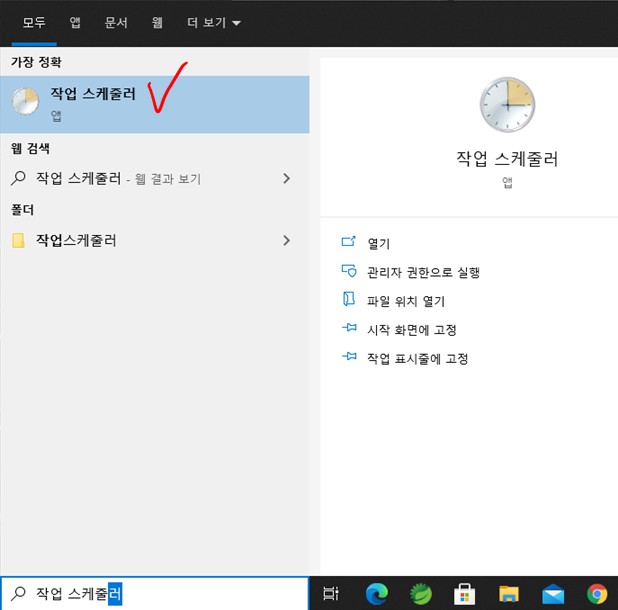Click the 작업 스케줄러 title in the preview pane
The height and width of the screenshot is (610, 618).
pos(507,159)
